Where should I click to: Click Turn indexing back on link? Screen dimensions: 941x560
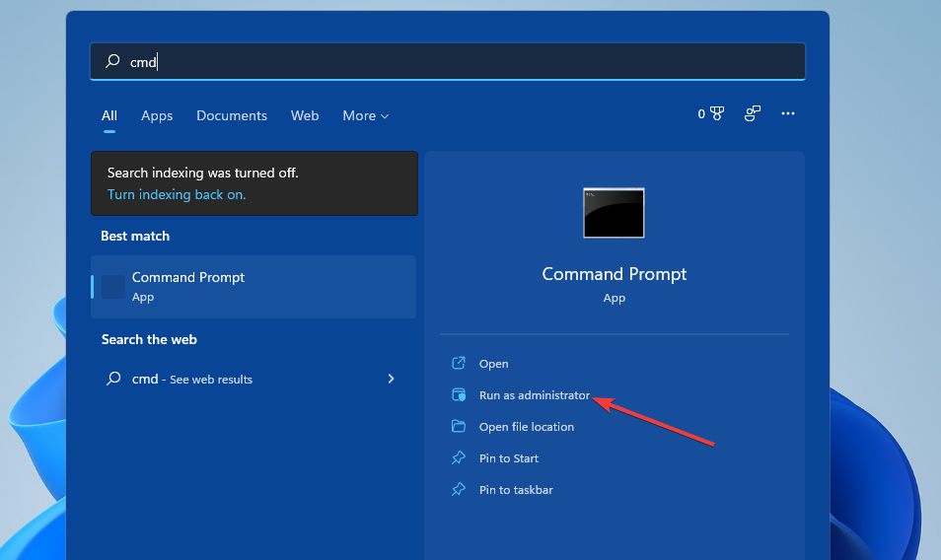click(177, 194)
